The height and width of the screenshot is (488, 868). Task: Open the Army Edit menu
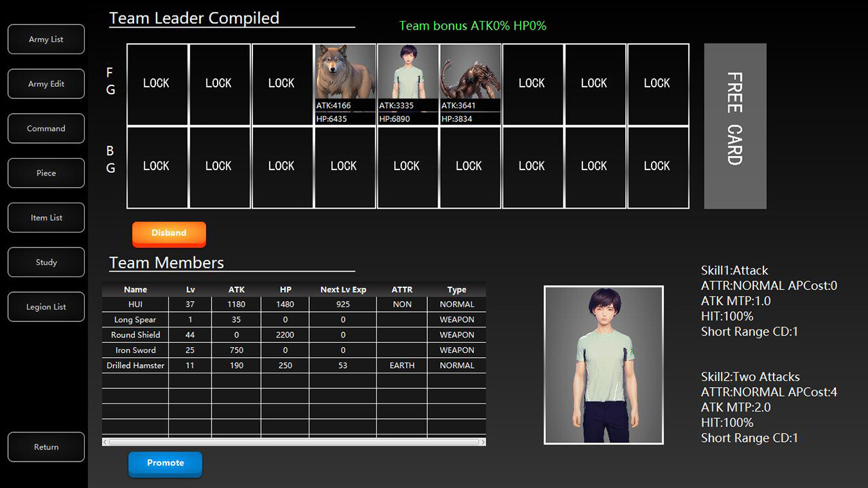coord(46,84)
